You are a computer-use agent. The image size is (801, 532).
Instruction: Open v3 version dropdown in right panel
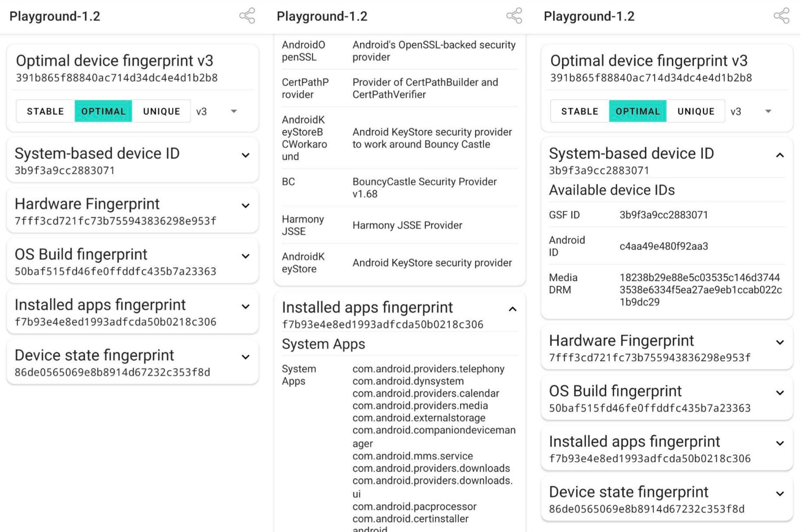[752, 111]
